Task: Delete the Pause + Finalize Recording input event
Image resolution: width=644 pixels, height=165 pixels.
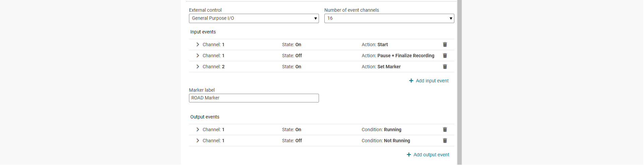Action: pyautogui.click(x=445, y=56)
